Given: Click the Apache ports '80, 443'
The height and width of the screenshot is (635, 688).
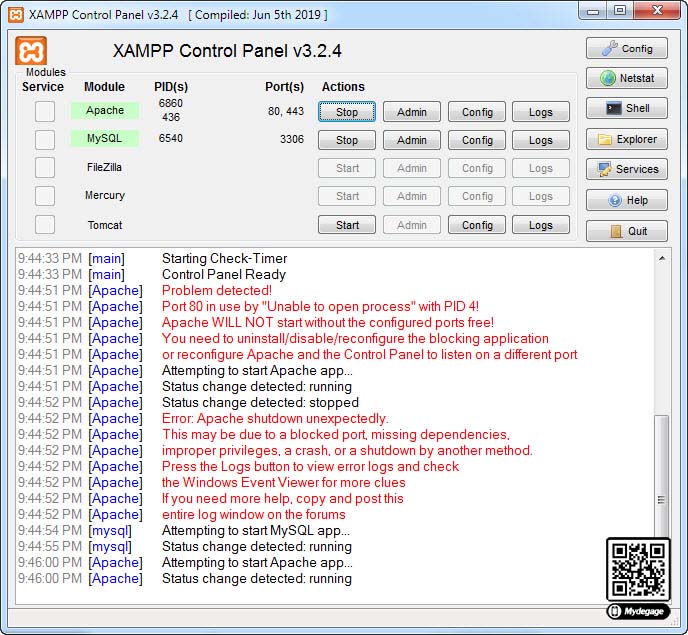Looking at the screenshot, I should point(286,111).
